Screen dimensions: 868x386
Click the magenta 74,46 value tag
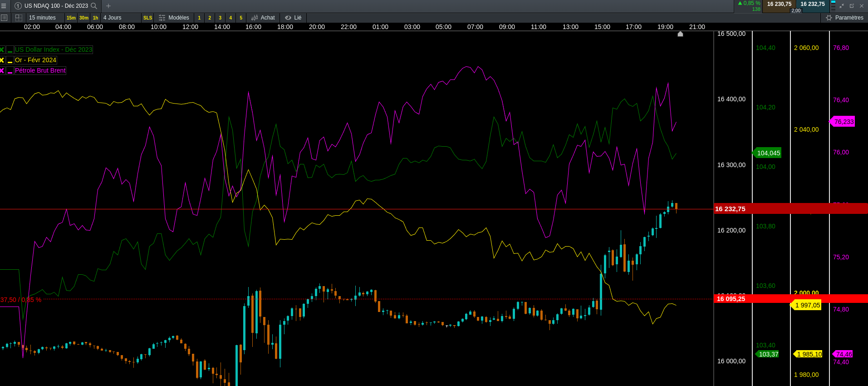click(x=843, y=354)
